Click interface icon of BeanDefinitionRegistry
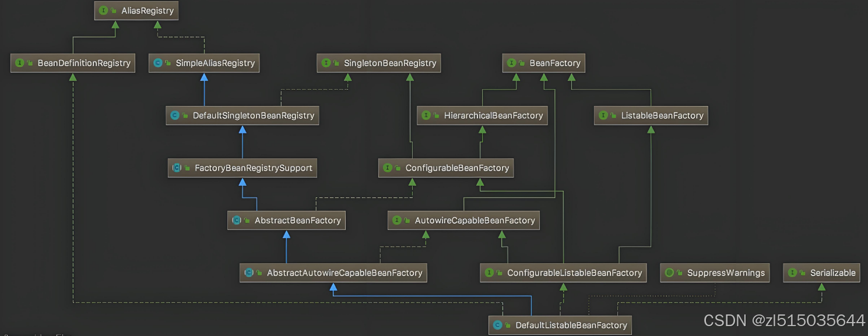 [20, 63]
